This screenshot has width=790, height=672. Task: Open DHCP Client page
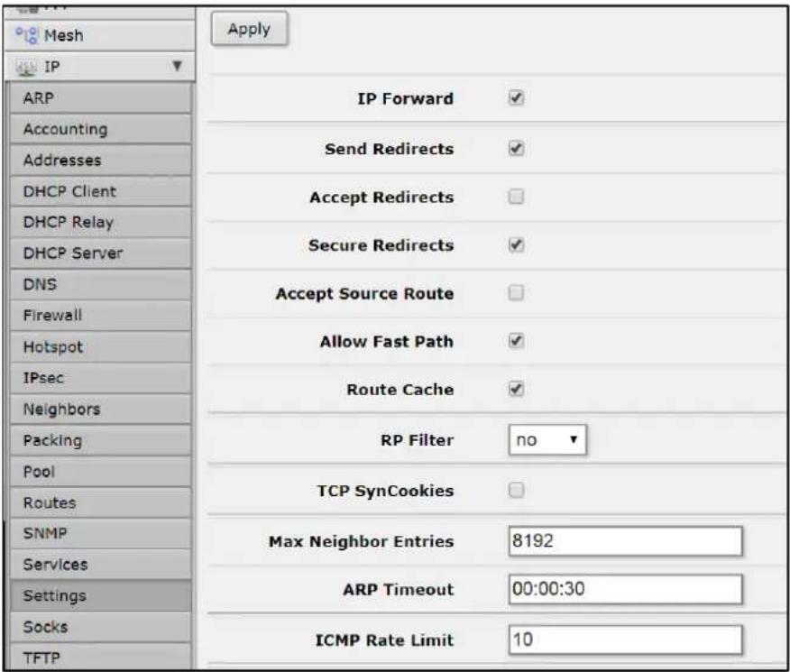coord(101,191)
